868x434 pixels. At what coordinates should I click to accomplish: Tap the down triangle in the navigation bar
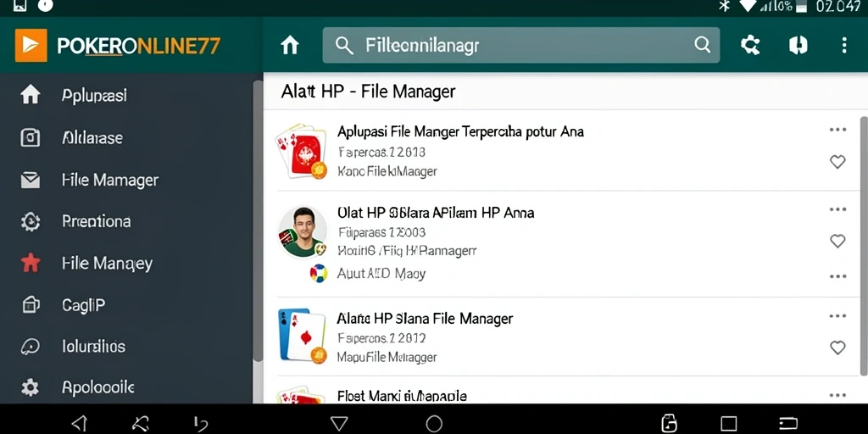(x=339, y=424)
